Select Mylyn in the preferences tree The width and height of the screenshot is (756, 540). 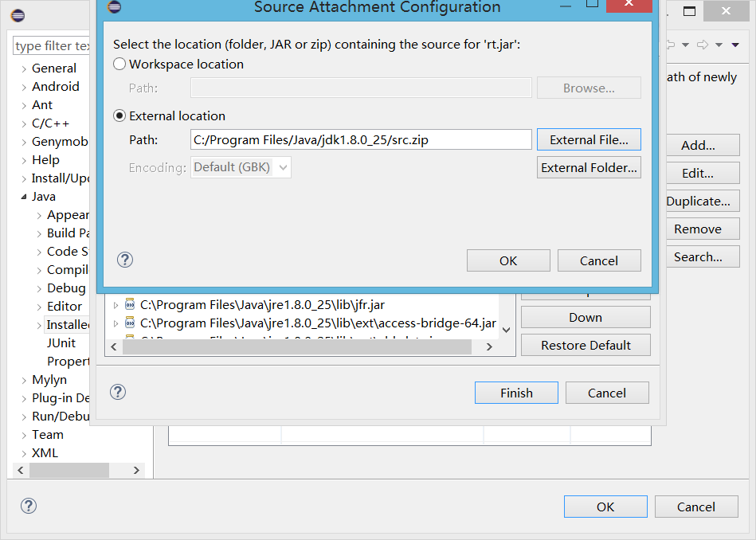pos(49,380)
